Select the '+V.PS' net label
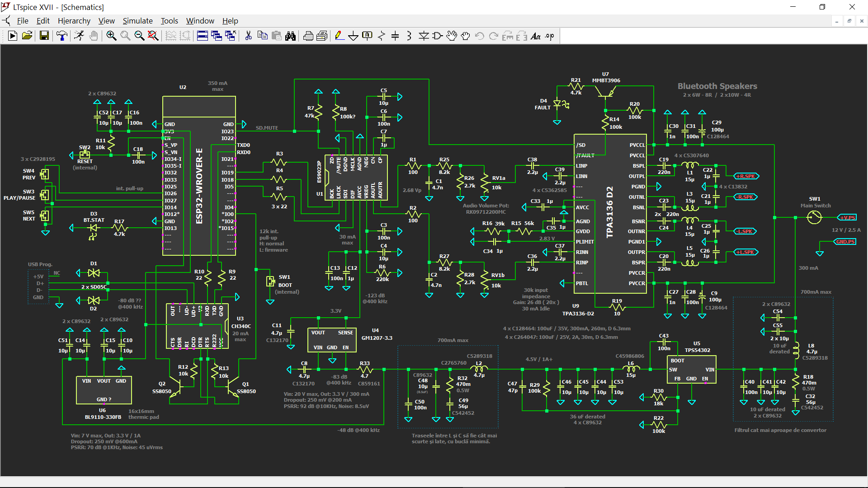The width and height of the screenshot is (868, 488). tap(847, 217)
